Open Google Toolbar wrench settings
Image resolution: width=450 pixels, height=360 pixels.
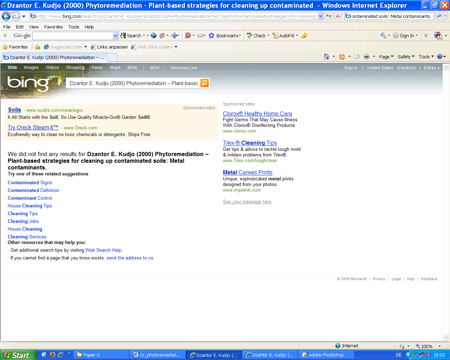(383, 36)
